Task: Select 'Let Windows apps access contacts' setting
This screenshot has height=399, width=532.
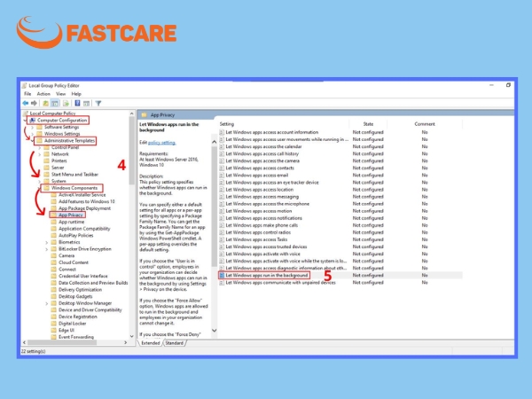Action: [260, 168]
